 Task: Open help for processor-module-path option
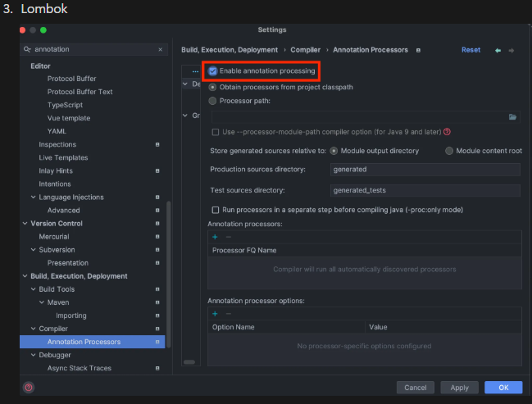coord(448,132)
